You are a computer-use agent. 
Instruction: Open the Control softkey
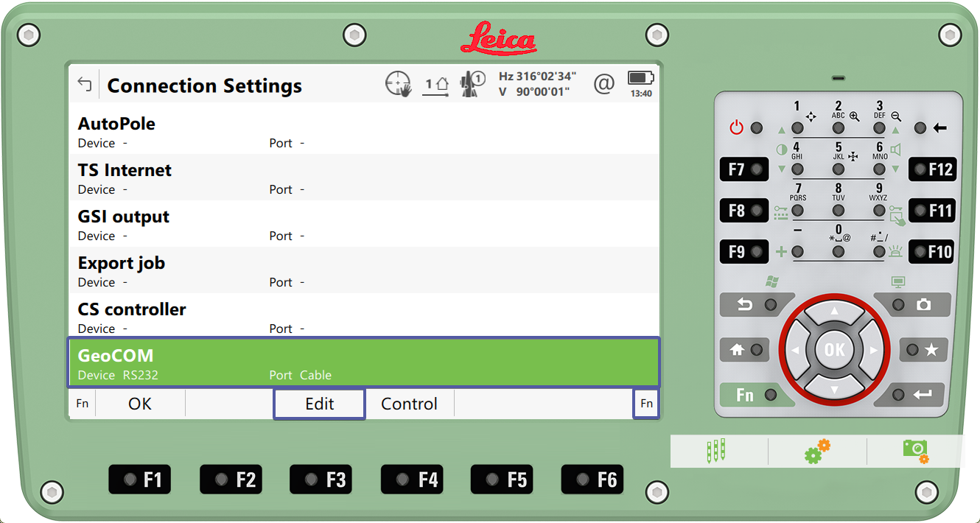click(409, 404)
